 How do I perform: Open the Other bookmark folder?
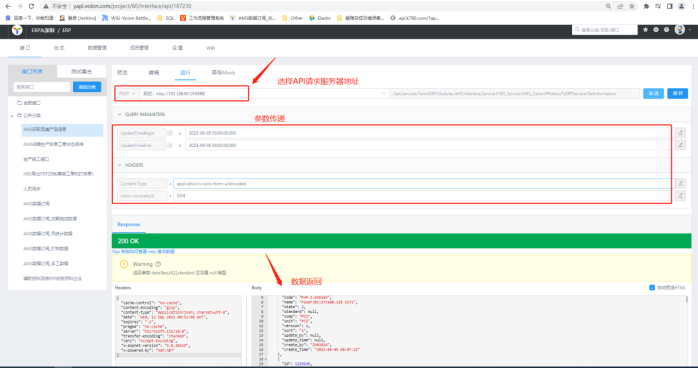point(292,18)
